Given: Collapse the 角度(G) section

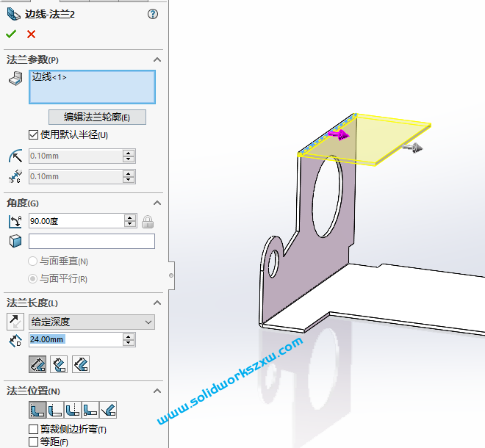Looking at the screenshot, I should click(157, 203).
